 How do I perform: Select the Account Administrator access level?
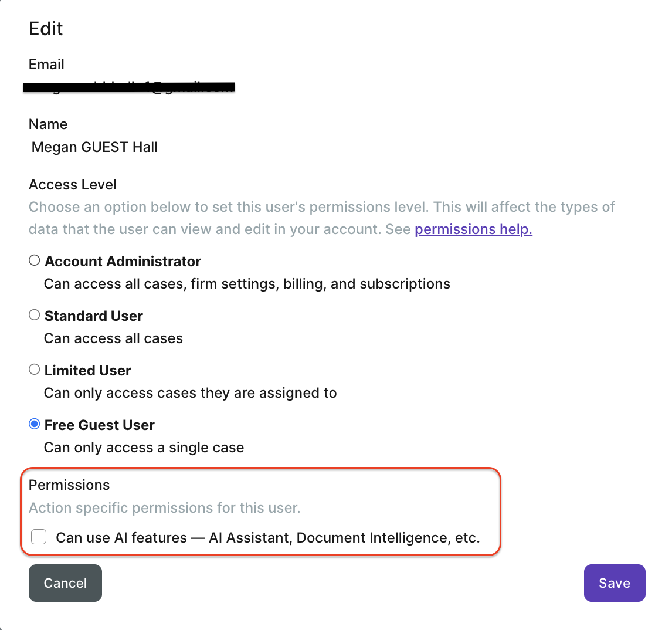34,260
